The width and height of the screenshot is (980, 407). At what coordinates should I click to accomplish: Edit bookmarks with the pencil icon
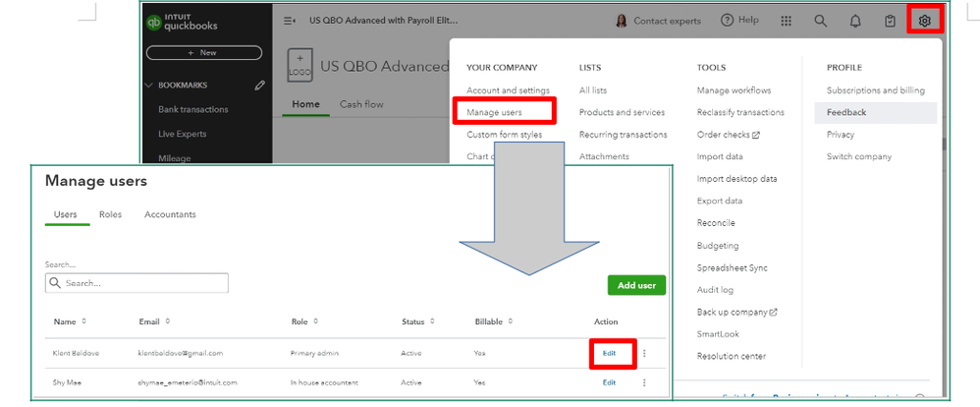(260, 86)
